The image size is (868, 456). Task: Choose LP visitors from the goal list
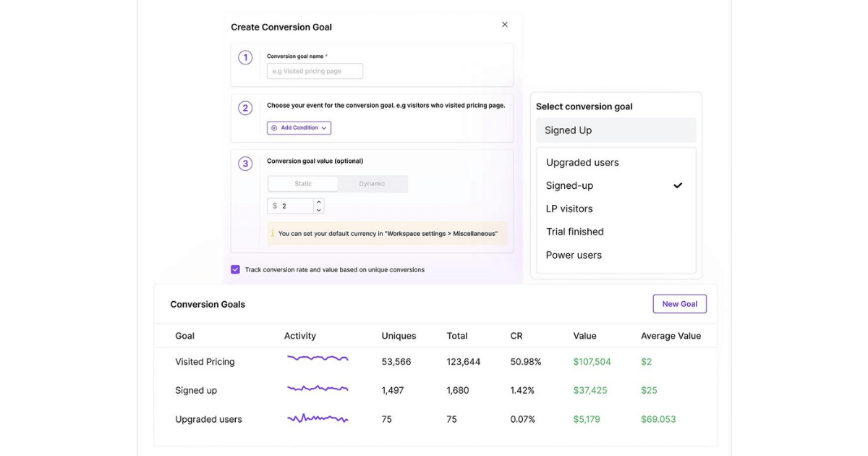tap(616, 208)
